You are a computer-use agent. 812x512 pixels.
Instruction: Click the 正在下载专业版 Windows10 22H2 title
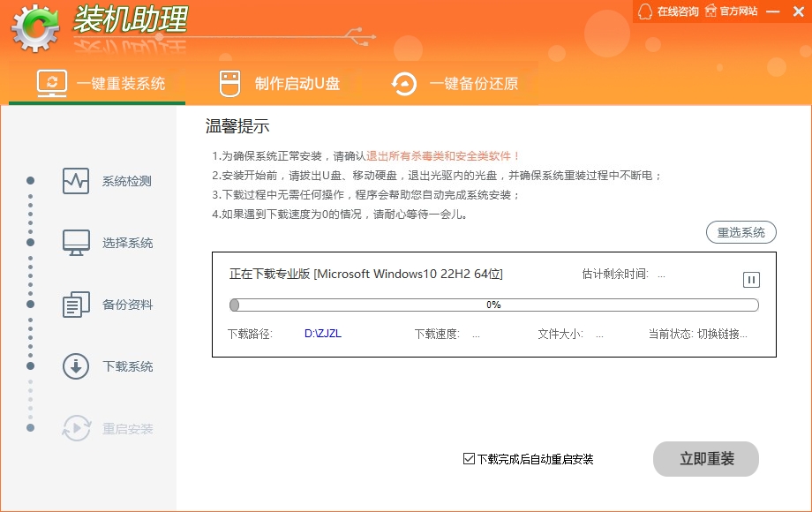[366, 274]
